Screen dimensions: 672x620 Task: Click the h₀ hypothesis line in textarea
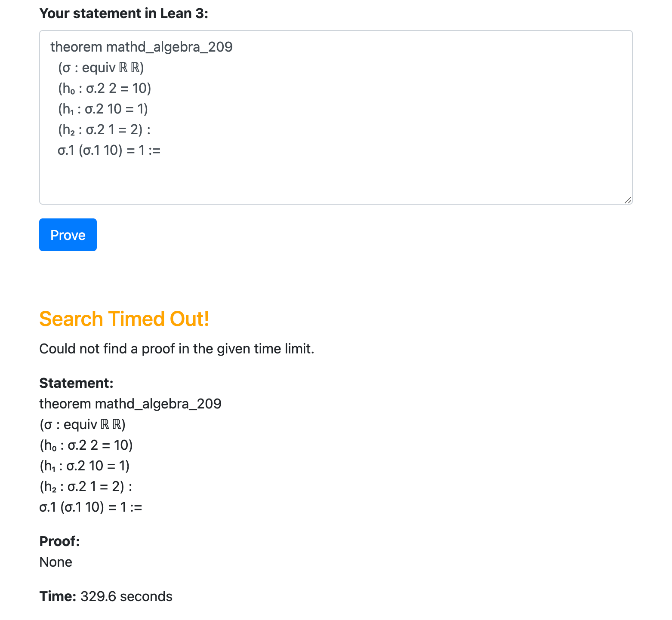pyautogui.click(x=105, y=88)
